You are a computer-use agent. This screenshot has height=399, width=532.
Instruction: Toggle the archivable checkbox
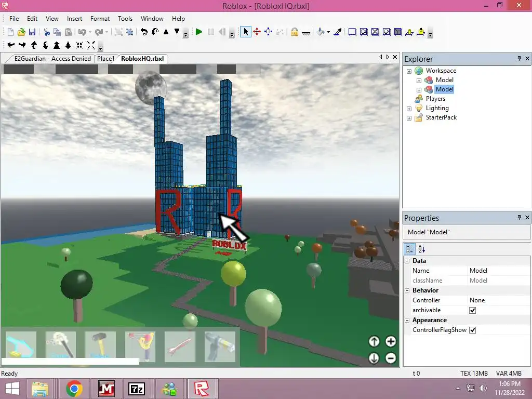[x=472, y=310]
